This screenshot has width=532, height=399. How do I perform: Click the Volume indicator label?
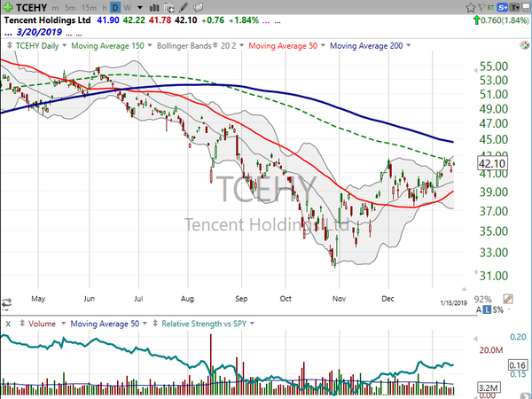pyautogui.click(x=42, y=324)
